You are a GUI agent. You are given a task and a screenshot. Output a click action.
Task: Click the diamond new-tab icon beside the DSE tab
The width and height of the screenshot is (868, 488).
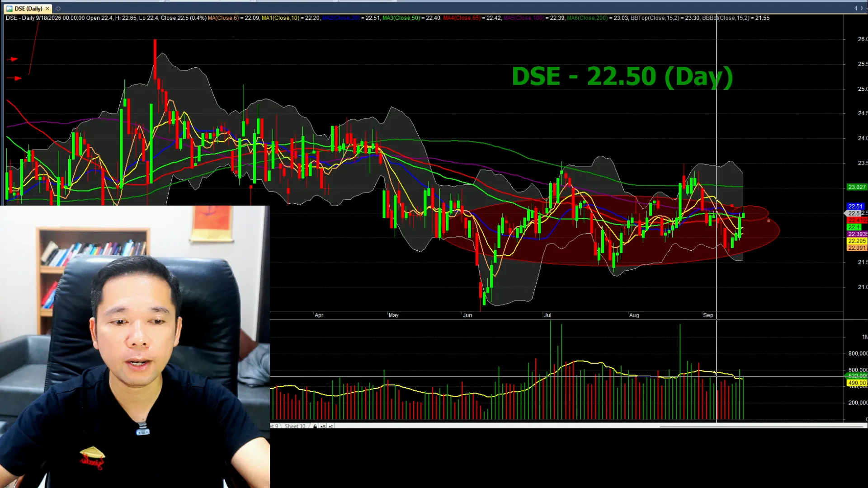coord(58,9)
